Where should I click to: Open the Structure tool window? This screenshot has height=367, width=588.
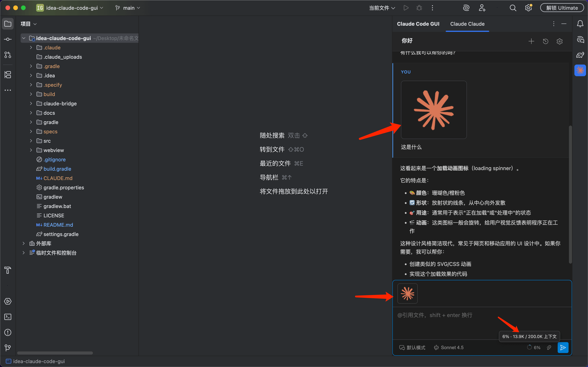(8, 74)
